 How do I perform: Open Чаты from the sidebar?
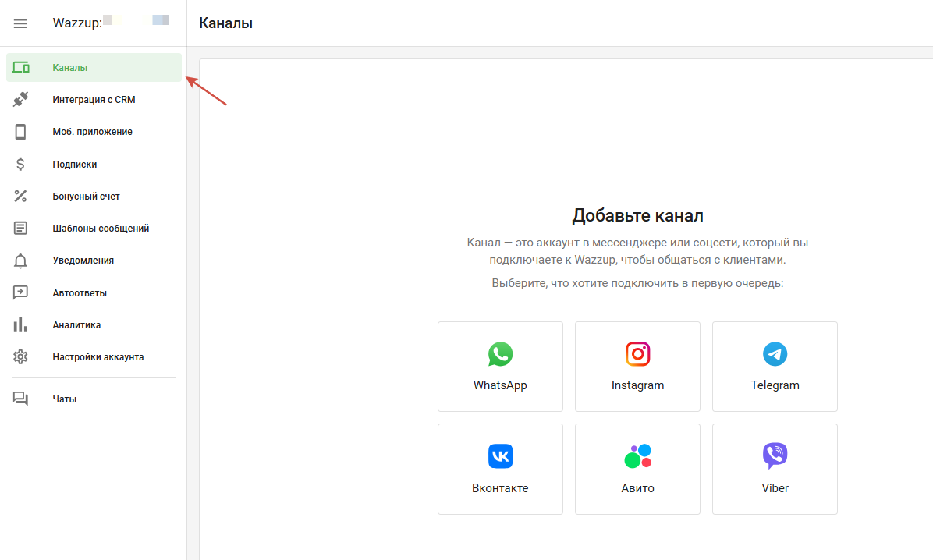[x=65, y=399]
